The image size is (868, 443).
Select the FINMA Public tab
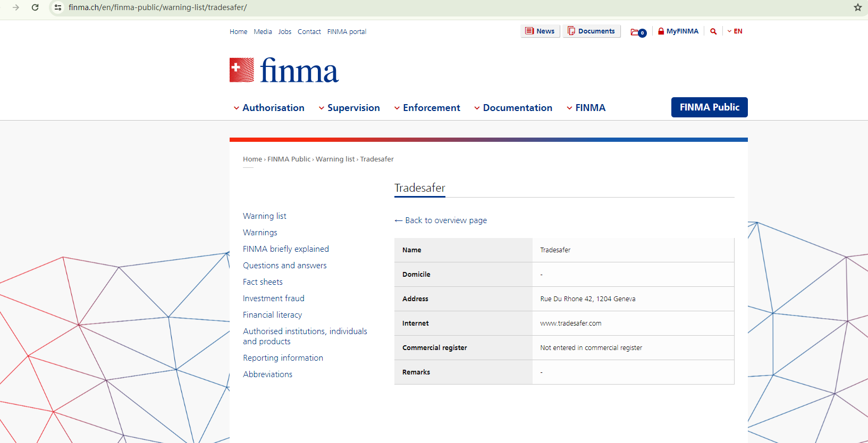[709, 107]
